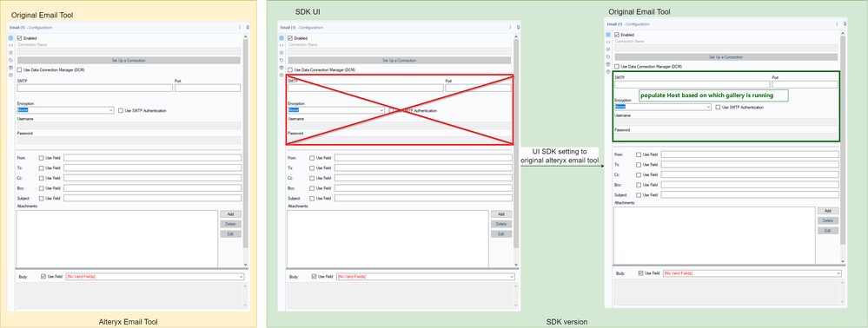Check Bcc Use Field in green-note Email Tool panel
Viewport: 868px width, 328px height.
click(639, 185)
